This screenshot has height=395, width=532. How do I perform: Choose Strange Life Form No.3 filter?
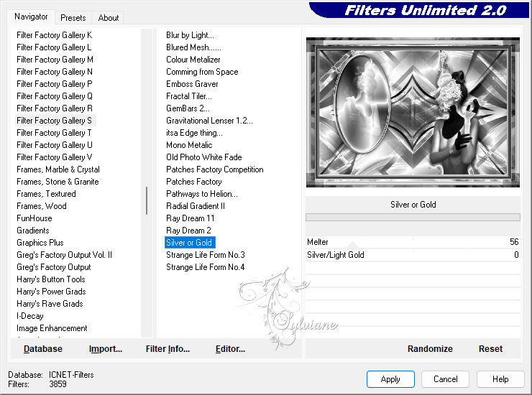[x=206, y=255]
